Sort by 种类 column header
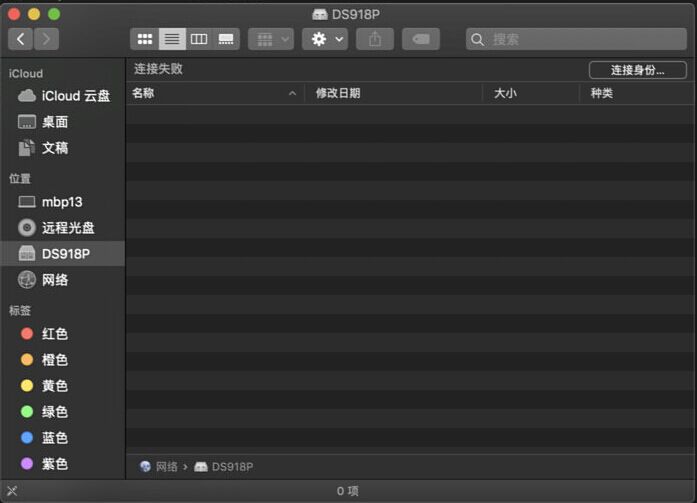Image resolution: width=697 pixels, height=503 pixels. tap(637, 93)
